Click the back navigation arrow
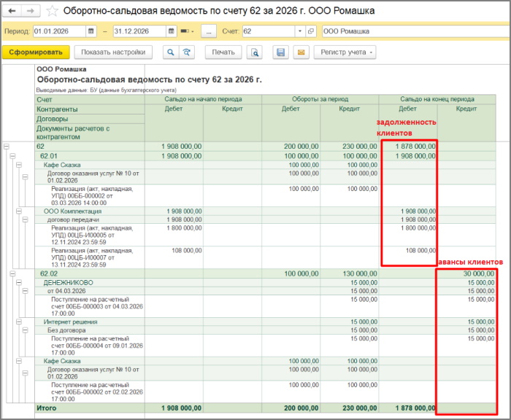The width and height of the screenshot is (511, 420). [12, 12]
